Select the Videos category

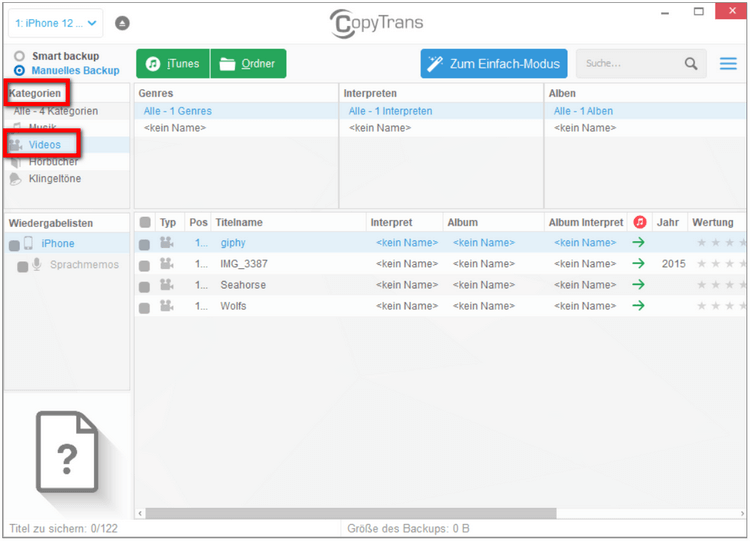(x=67, y=144)
